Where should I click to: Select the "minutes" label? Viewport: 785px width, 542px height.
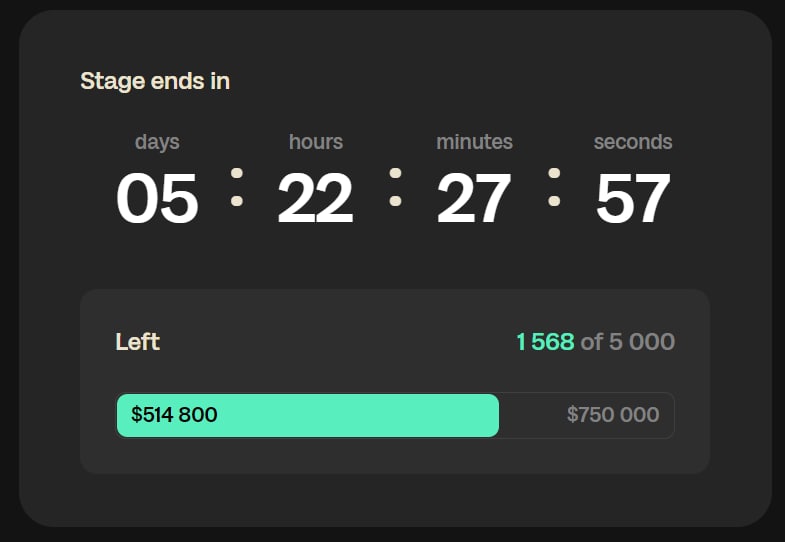pos(474,142)
